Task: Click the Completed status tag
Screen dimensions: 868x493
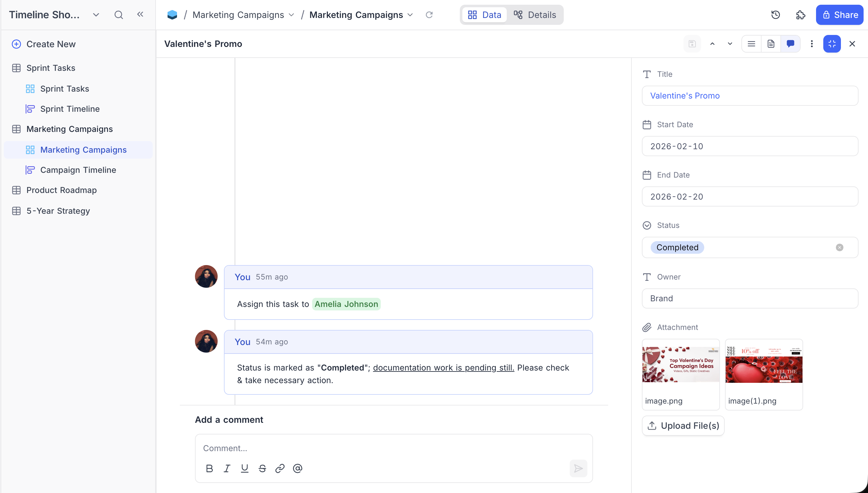Action: pyautogui.click(x=677, y=247)
